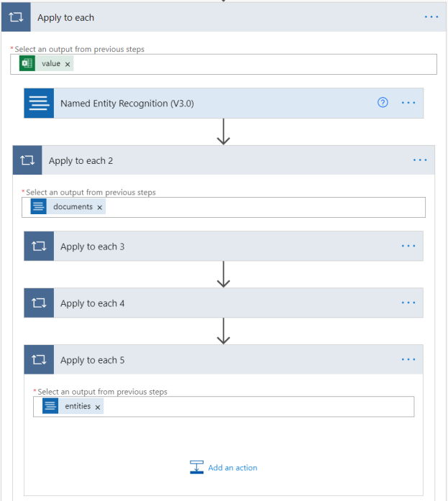Click the Apply to each 4 loop icon
Viewport: 448px width, 501px height.
(x=39, y=303)
